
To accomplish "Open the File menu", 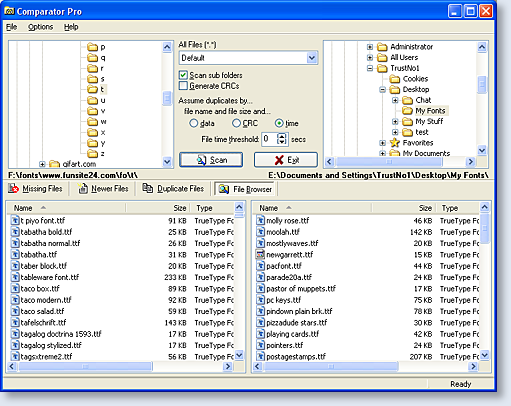I will (12, 27).
